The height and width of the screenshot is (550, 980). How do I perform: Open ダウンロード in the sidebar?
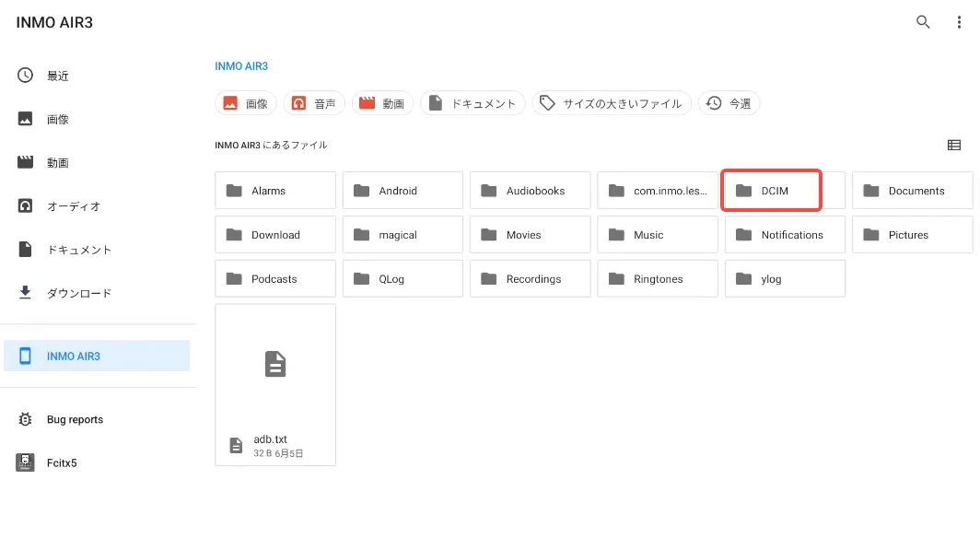[79, 293]
